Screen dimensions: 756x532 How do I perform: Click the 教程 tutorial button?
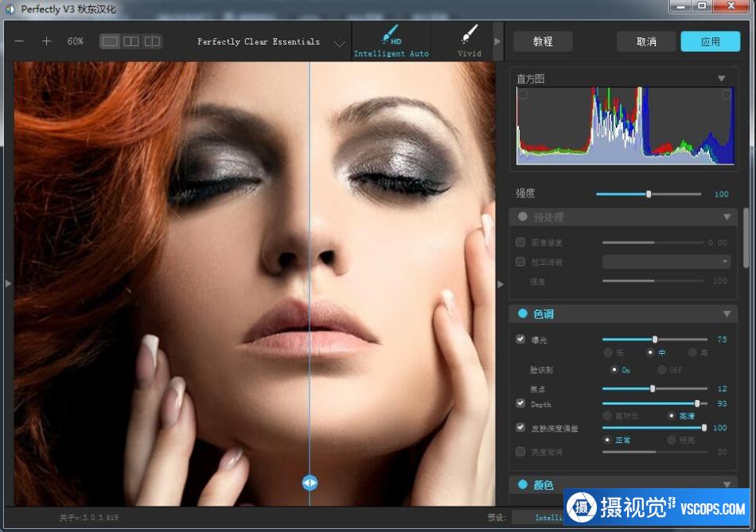pyautogui.click(x=543, y=41)
